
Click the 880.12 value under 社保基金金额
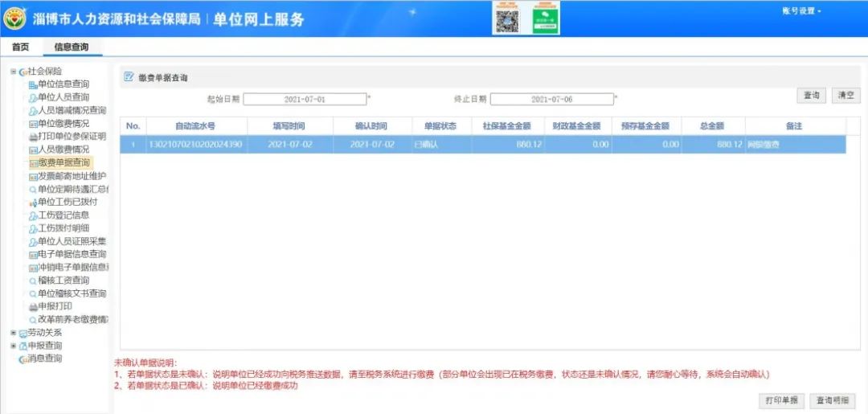[x=508, y=145]
